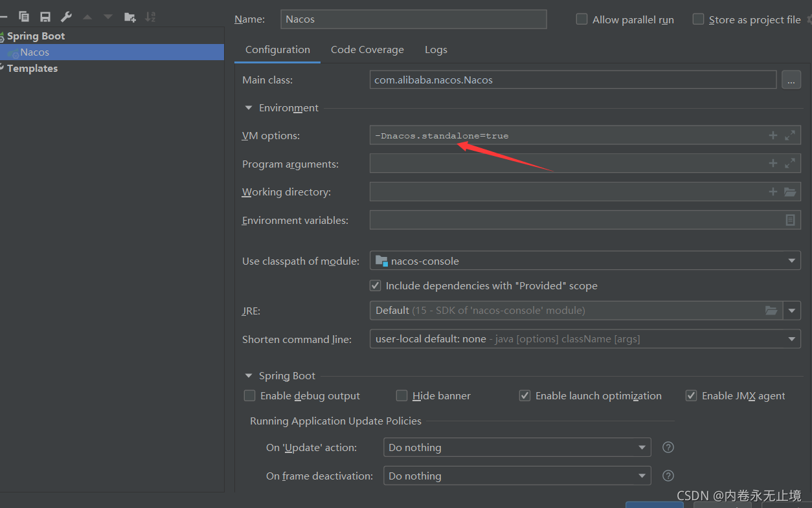Add macro to VM options plus icon

773,135
